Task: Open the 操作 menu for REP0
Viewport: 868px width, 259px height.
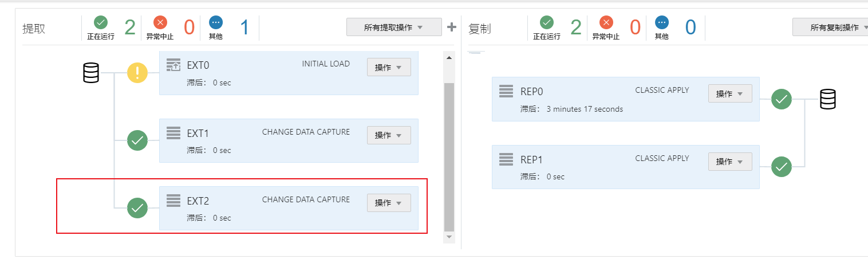Action: click(x=730, y=94)
